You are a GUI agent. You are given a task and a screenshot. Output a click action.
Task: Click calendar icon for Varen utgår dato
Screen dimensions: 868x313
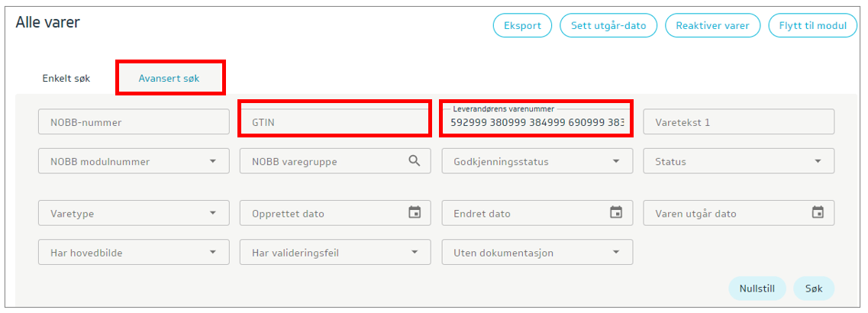point(817,213)
